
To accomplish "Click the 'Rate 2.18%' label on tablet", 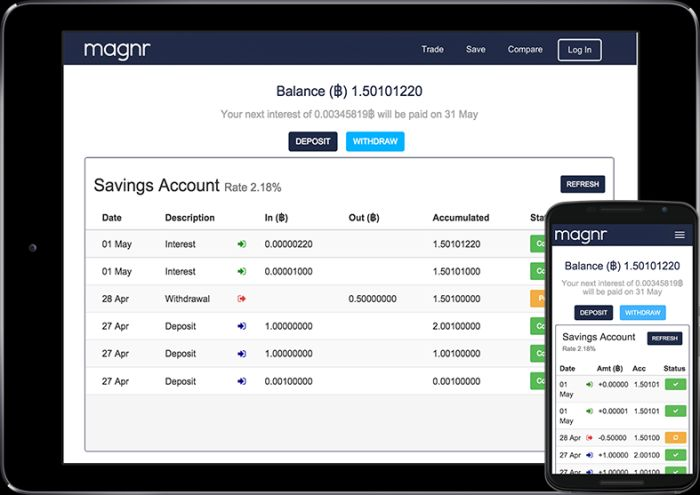I will [x=253, y=187].
